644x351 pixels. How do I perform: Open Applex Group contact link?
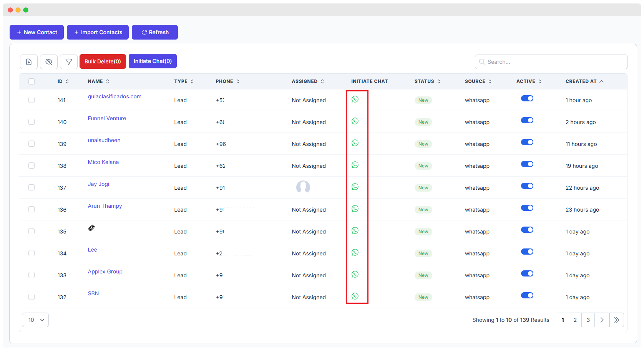tap(105, 272)
